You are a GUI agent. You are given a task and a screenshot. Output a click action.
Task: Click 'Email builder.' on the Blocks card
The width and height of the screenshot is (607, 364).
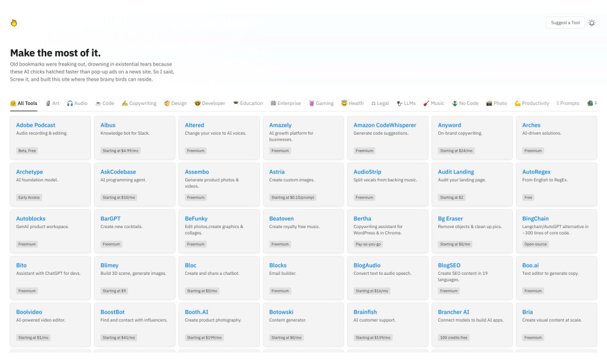[x=283, y=274]
